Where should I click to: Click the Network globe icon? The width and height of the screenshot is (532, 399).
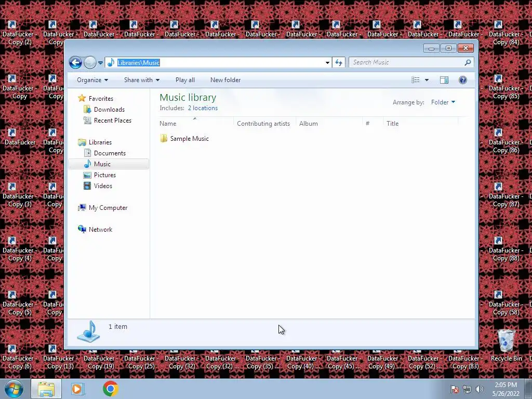point(82,229)
